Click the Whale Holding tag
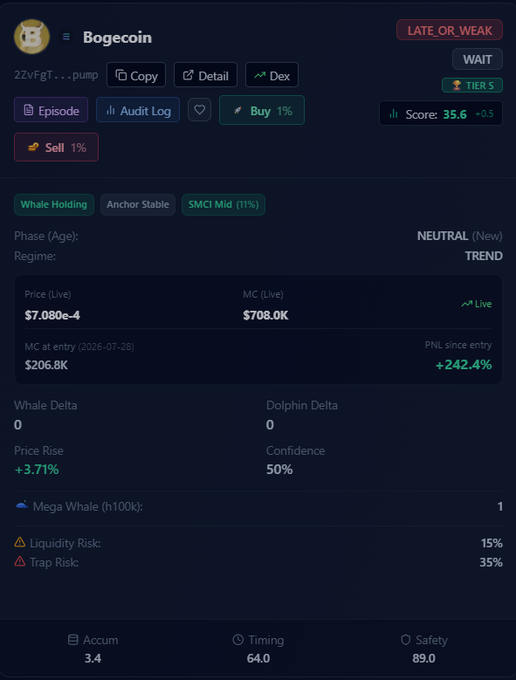 [54, 204]
